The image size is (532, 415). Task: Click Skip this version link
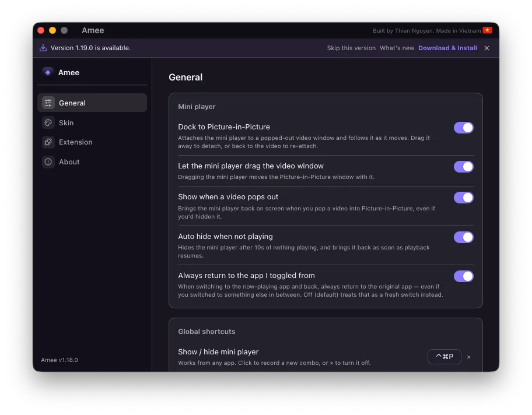click(x=351, y=48)
